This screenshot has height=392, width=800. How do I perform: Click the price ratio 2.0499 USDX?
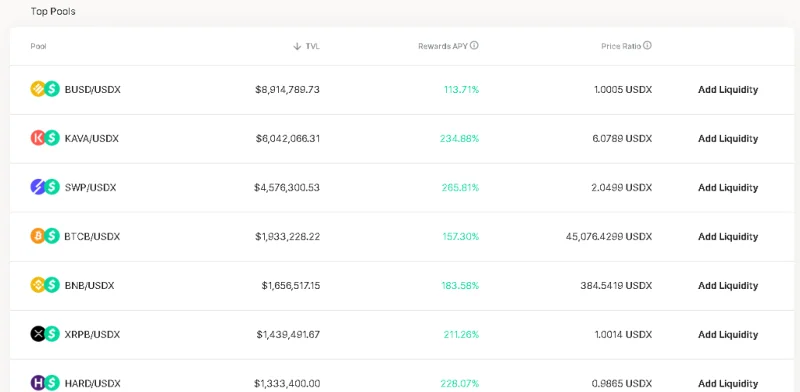tap(621, 187)
